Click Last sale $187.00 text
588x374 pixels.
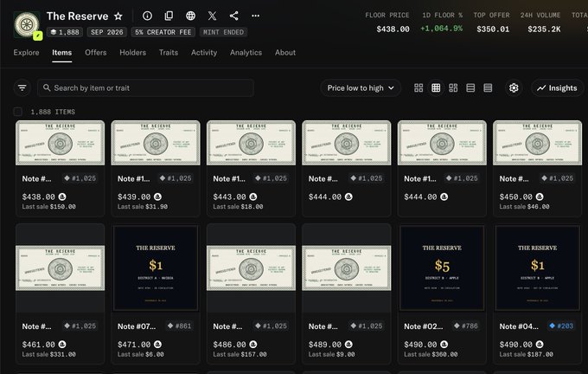click(x=526, y=354)
